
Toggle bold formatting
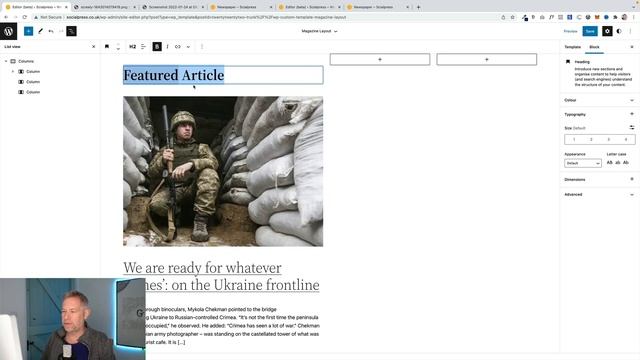pos(157,47)
